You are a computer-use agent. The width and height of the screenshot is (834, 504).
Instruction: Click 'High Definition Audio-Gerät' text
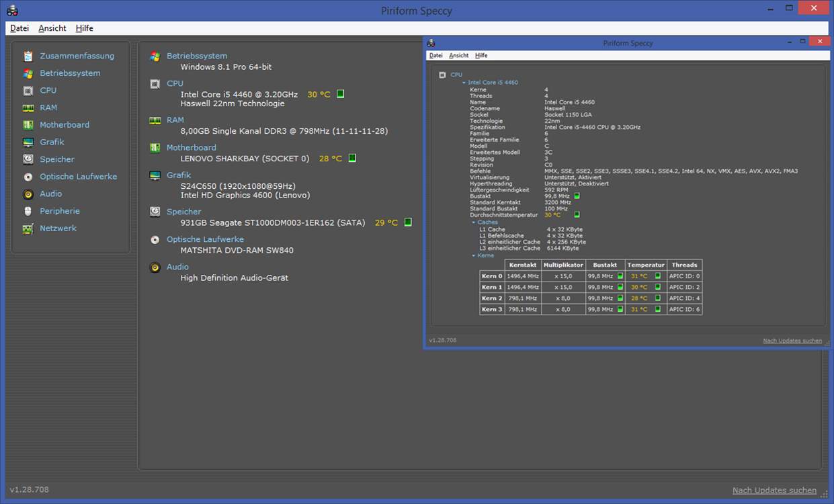pos(234,278)
